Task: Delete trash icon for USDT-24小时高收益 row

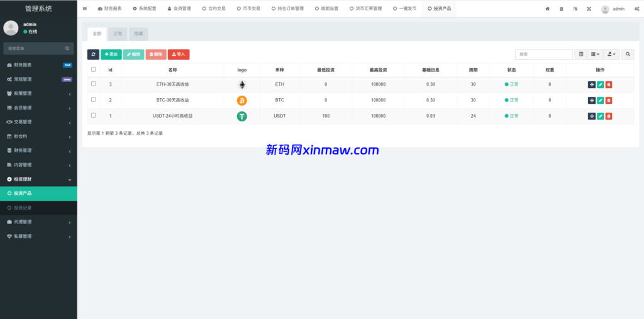Action: (x=609, y=116)
